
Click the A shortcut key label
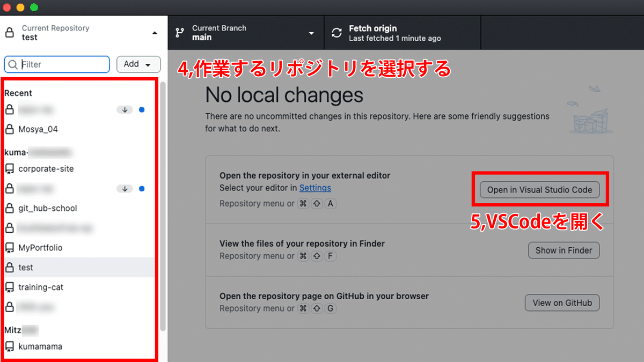coord(330,204)
